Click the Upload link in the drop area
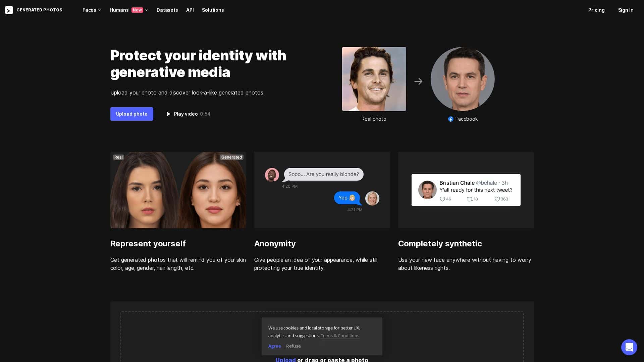Screen dimensions: 644x362 [285, 360]
